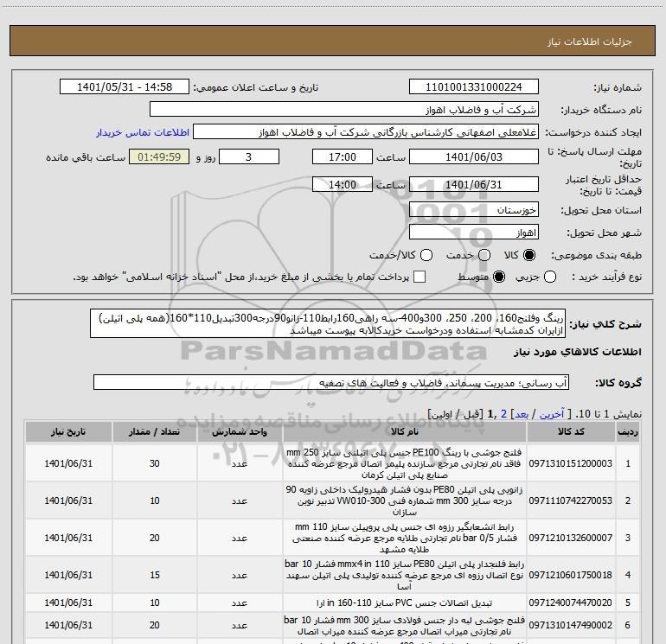Image resolution: width=666 pixels, height=644 pixels.
Task: Click the شماره نیاز field 1101001331000224
Action: 474,87
